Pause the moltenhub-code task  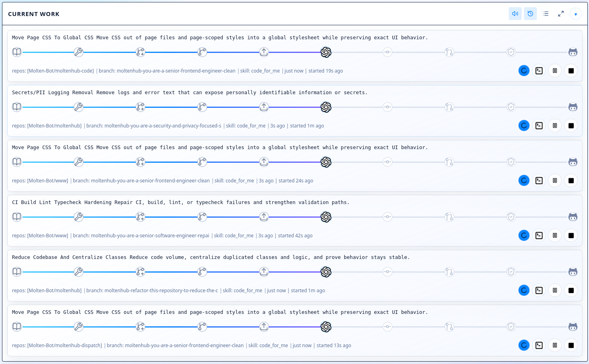[555, 71]
